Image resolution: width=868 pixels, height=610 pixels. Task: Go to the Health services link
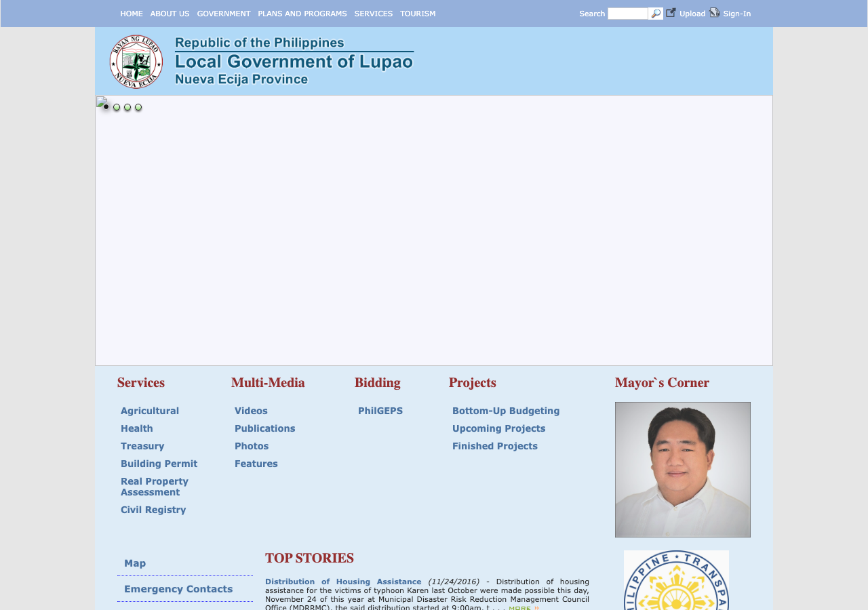[137, 428]
